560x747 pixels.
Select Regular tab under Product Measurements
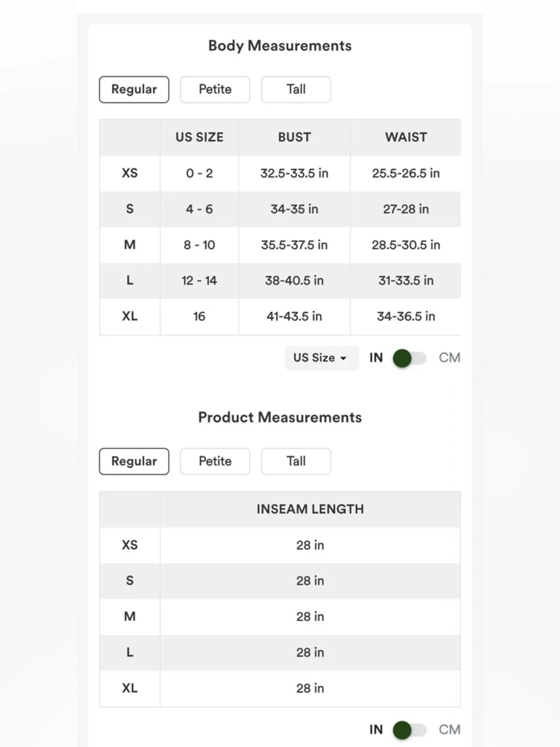pos(134,461)
